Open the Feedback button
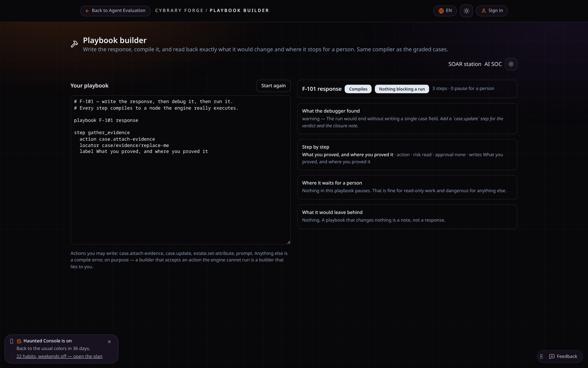The width and height of the screenshot is (588, 368). (x=563, y=356)
